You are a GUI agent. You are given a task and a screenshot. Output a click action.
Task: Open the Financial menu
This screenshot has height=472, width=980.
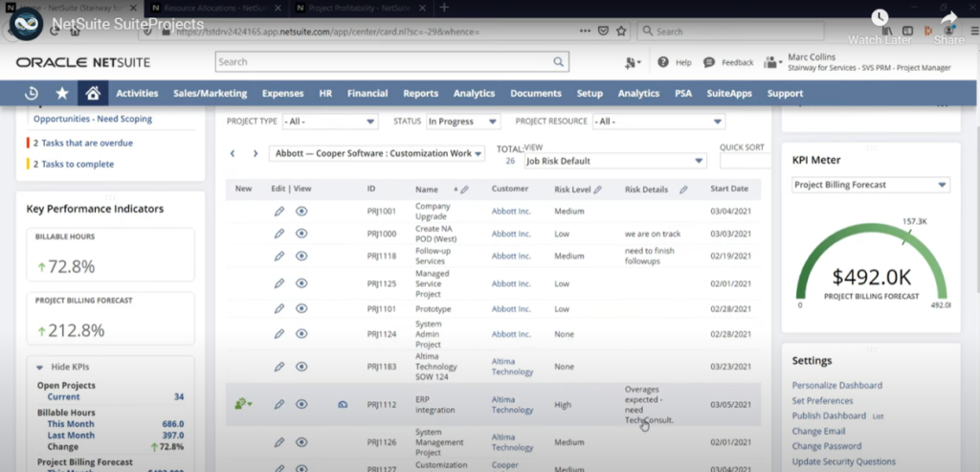tap(367, 94)
